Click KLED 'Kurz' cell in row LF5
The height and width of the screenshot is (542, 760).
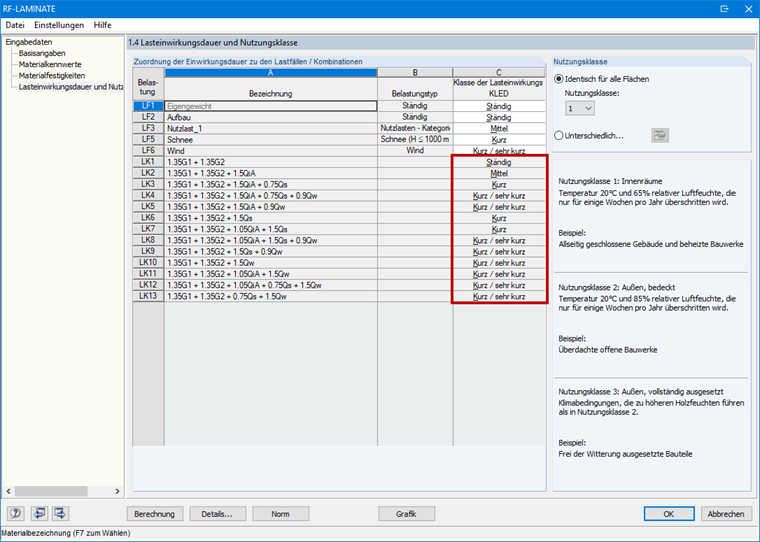pyautogui.click(x=499, y=140)
